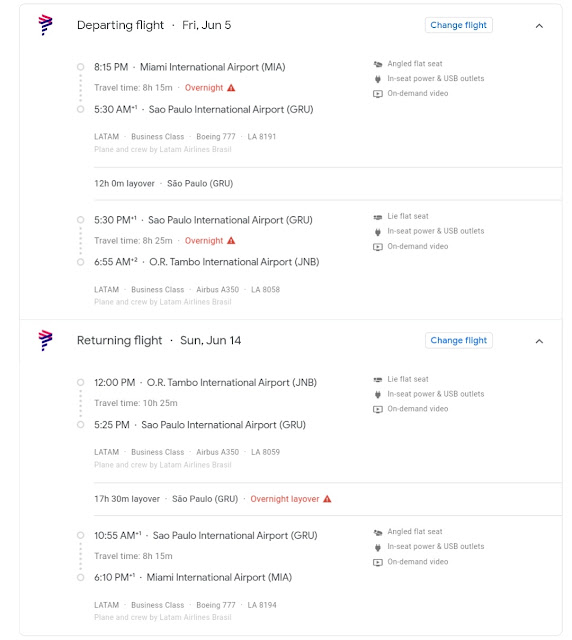Click the red Overnight layover label
Screen dimensions: 572x640
point(285,499)
